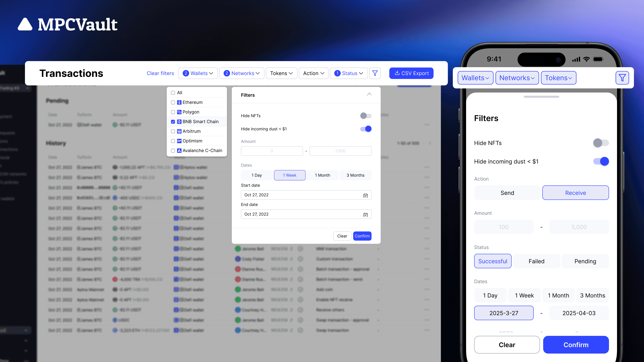The image size is (644, 362).
Task: Click the mobile filter funnel icon
Action: (x=622, y=78)
